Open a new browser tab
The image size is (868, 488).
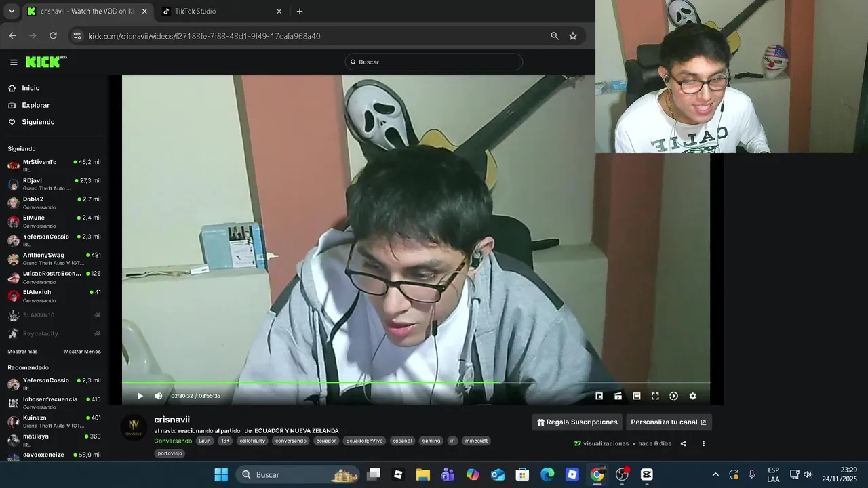point(300,12)
